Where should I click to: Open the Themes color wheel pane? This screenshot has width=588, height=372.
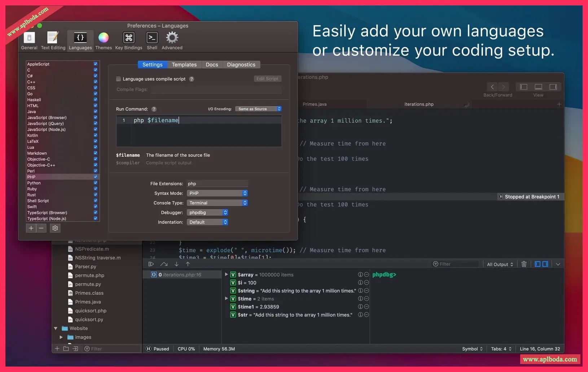[x=104, y=41]
